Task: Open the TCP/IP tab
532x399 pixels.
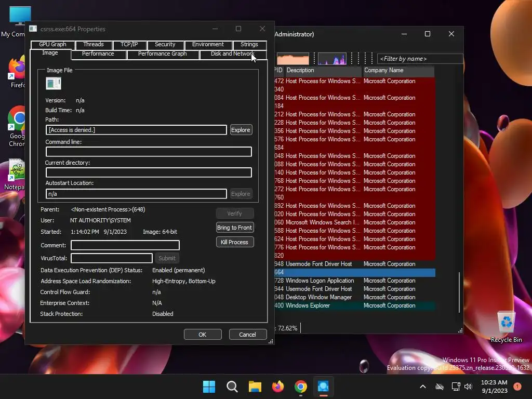Action: 129,45
